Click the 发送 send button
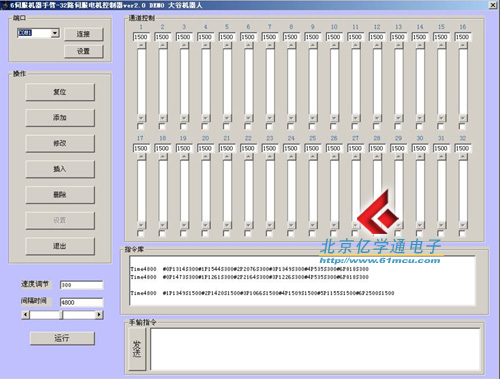This screenshot has width=500, height=379. pyautogui.click(x=137, y=349)
